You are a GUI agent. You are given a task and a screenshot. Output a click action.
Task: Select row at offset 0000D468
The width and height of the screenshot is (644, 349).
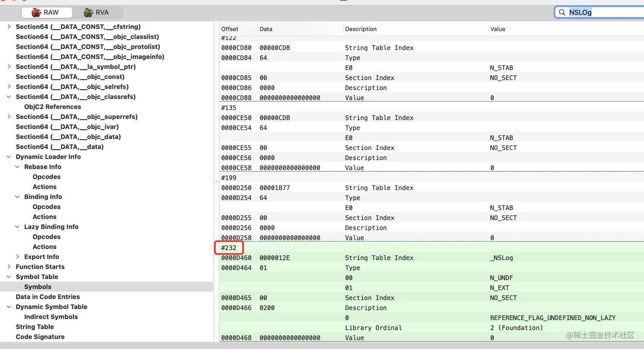click(x=431, y=337)
